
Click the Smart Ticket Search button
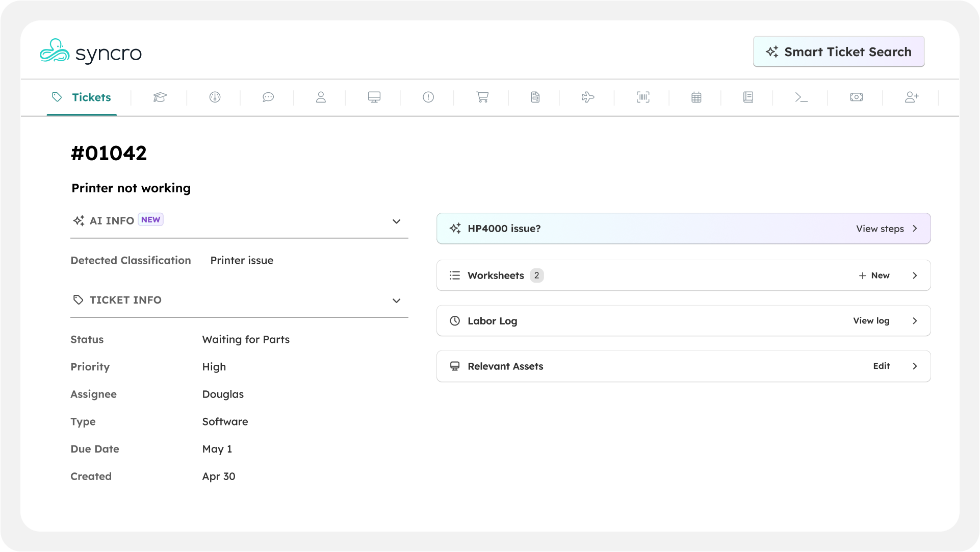tap(839, 52)
